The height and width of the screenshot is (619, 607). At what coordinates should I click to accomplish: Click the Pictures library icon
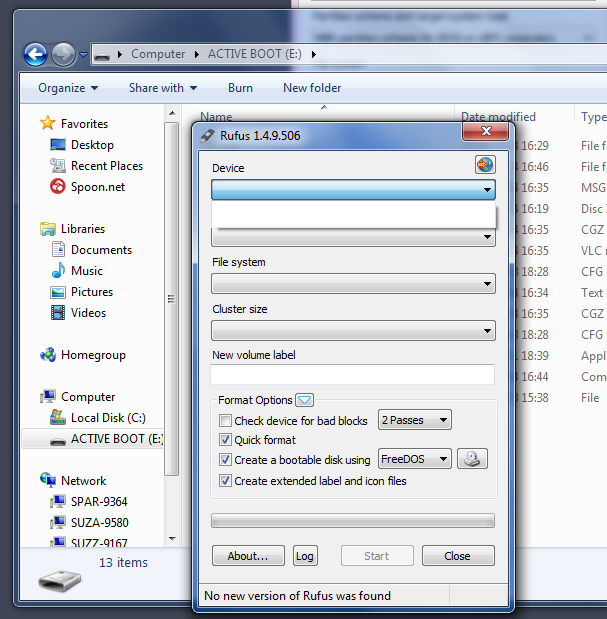tap(58, 292)
